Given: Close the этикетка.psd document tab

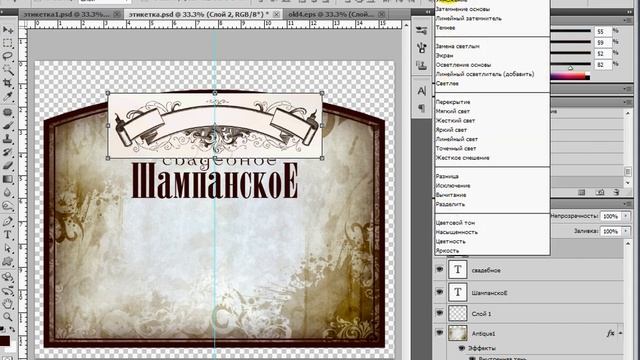Looking at the screenshot, I should tap(276, 14).
